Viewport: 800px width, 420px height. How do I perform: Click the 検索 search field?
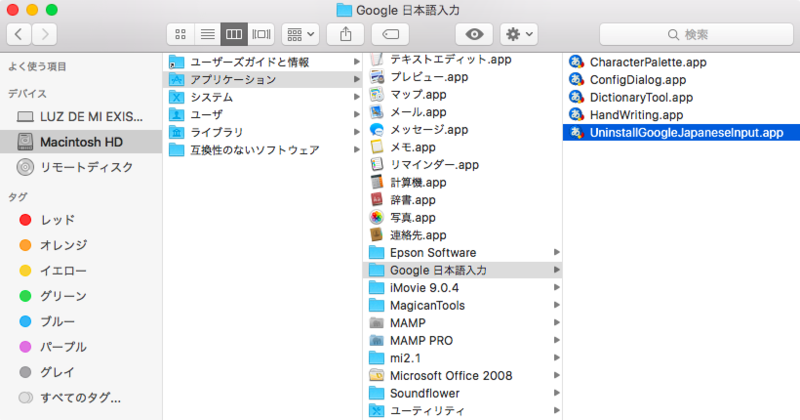(x=696, y=34)
